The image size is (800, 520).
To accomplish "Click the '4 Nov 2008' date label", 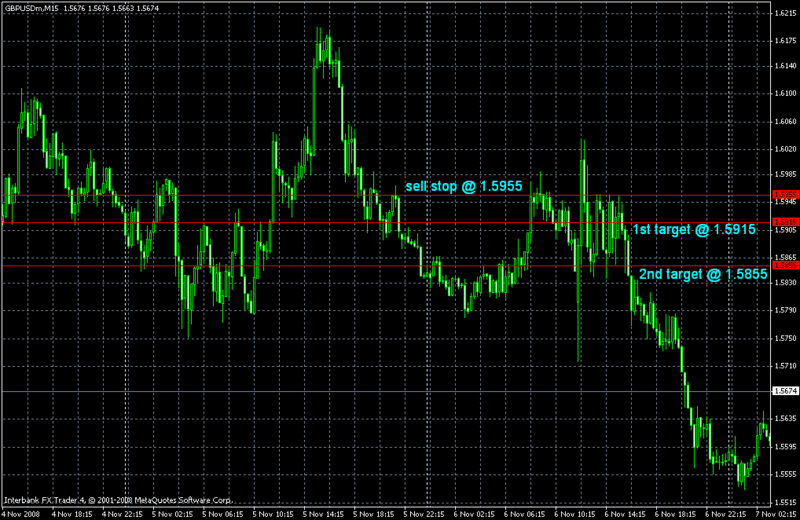I will (x=23, y=513).
